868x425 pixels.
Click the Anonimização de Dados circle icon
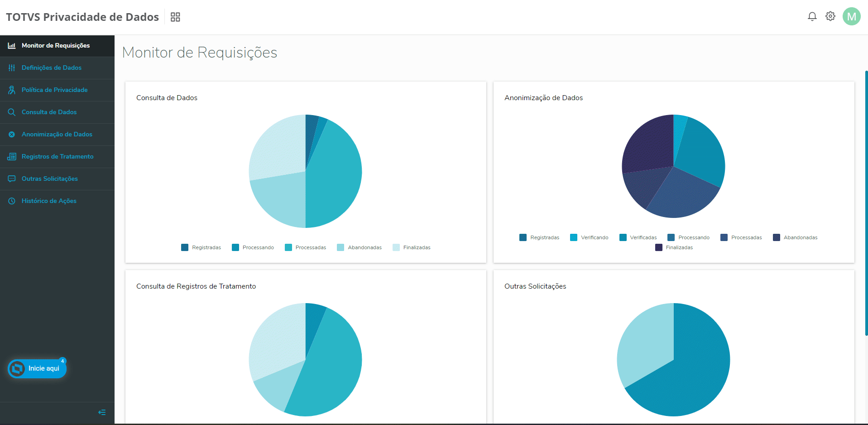pyautogui.click(x=12, y=135)
